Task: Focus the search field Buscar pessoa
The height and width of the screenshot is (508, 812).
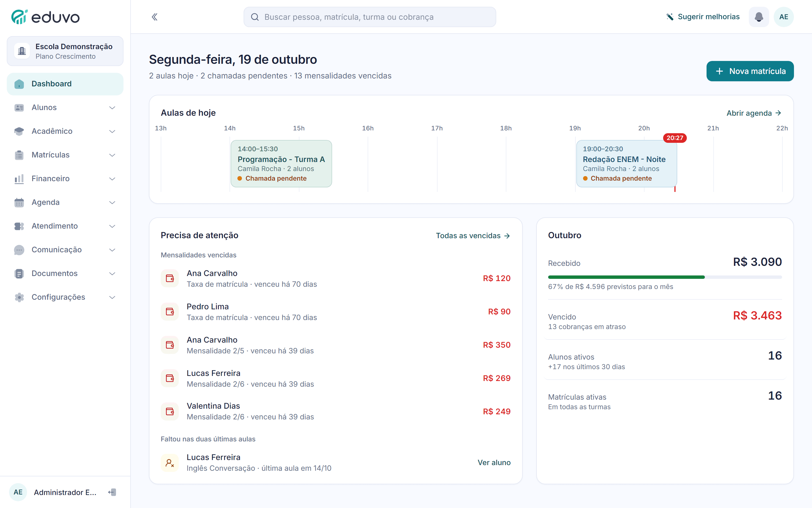Action: [370, 17]
